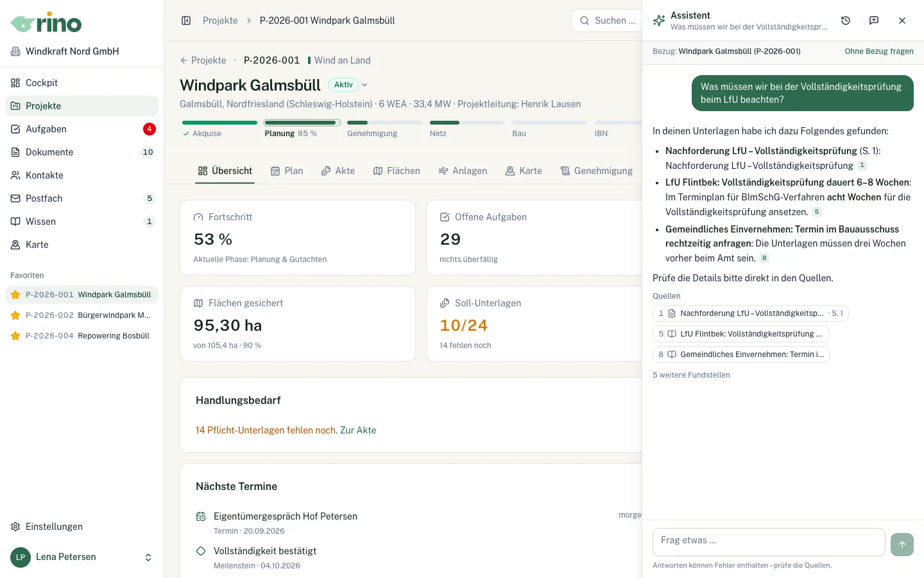Open the Offene Aufgaben card
Viewport: 924px width, 578px height.
pyautogui.click(x=535, y=238)
